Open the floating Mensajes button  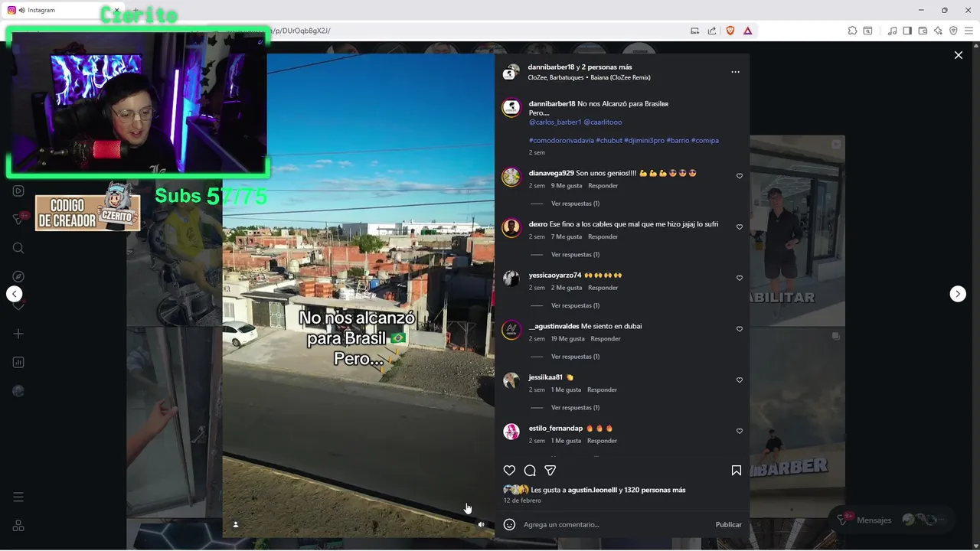coord(891,520)
